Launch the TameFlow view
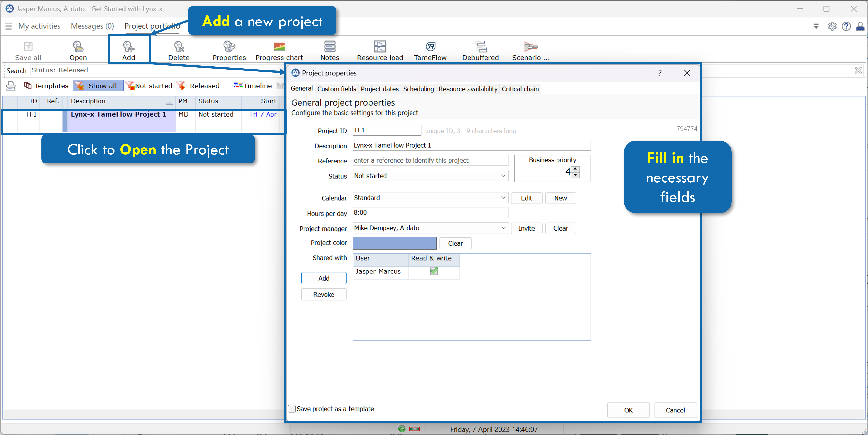 430,51
